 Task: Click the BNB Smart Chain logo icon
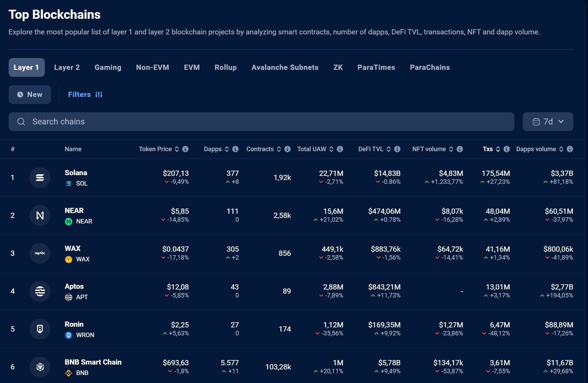coord(40,367)
